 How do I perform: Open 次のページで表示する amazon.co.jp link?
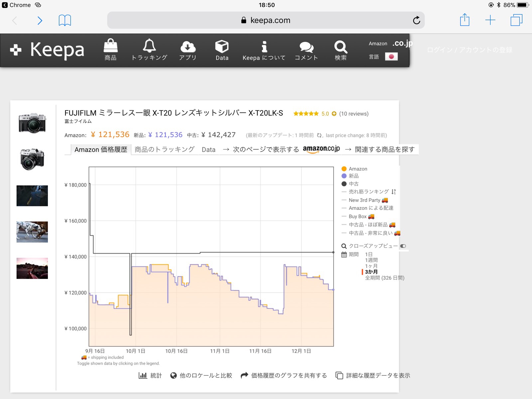[x=281, y=150]
